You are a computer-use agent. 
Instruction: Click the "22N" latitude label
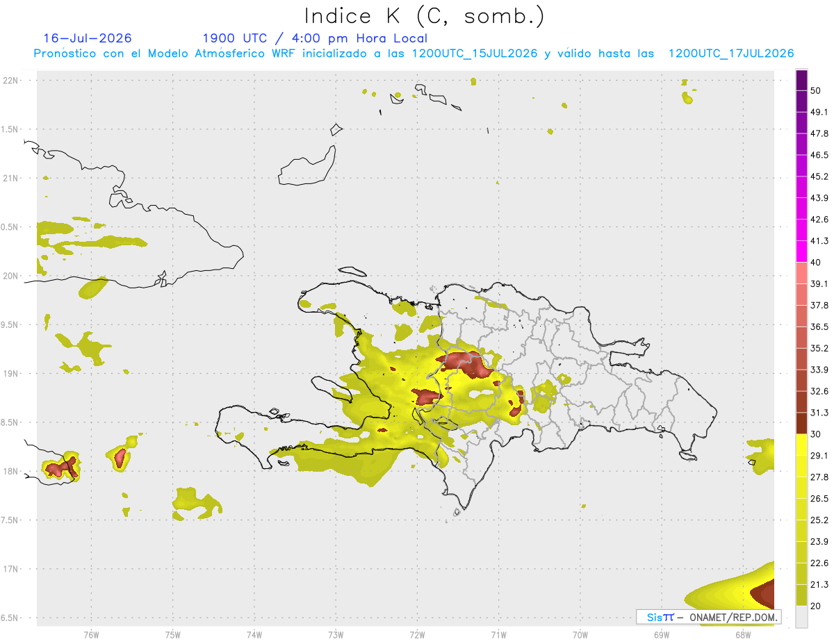click(x=12, y=80)
